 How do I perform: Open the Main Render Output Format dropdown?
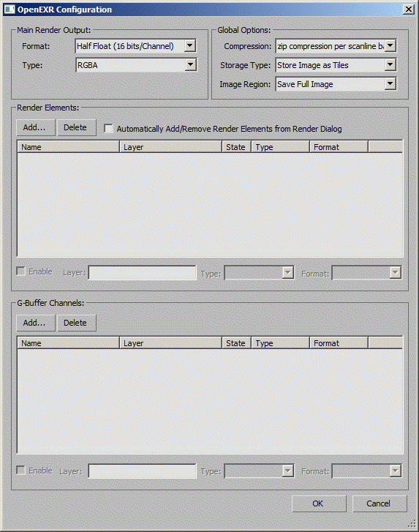(x=135, y=46)
